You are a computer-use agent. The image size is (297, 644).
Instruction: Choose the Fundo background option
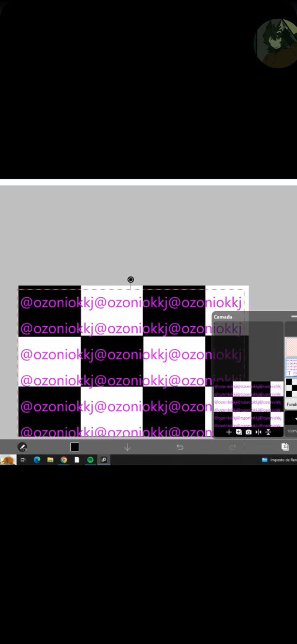[x=292, y=404]
